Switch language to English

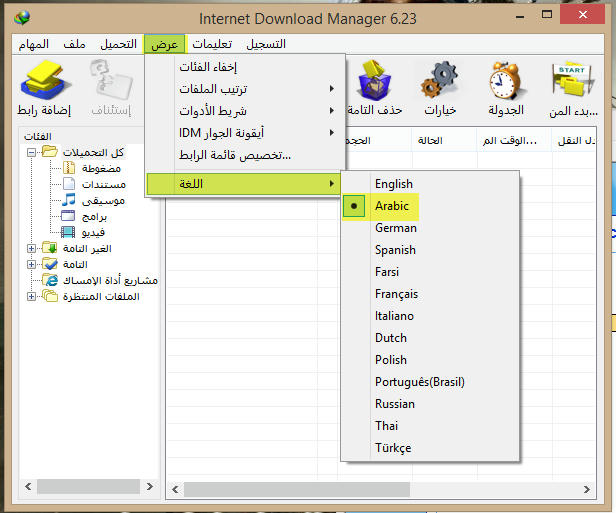click(x=394, y=184)
